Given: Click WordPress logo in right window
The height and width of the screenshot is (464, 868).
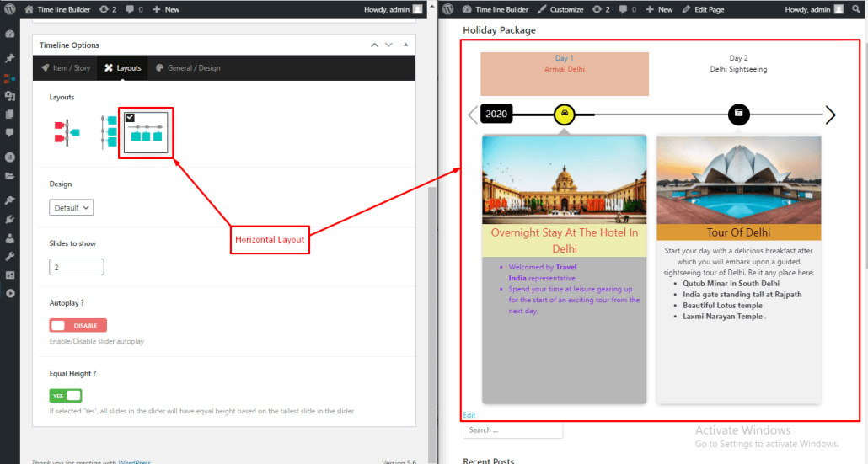Looking at the screenshot, I should 448,9.
